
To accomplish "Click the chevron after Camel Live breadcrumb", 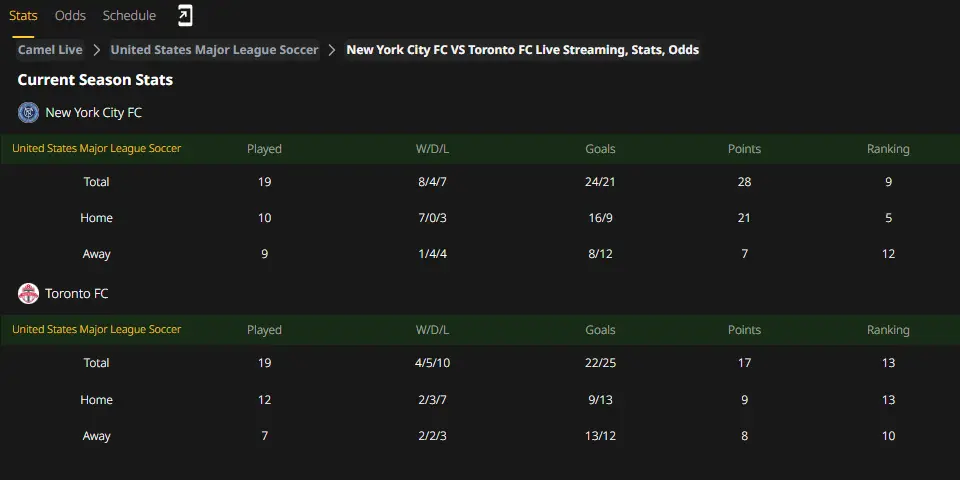I will tap(96, 50).
